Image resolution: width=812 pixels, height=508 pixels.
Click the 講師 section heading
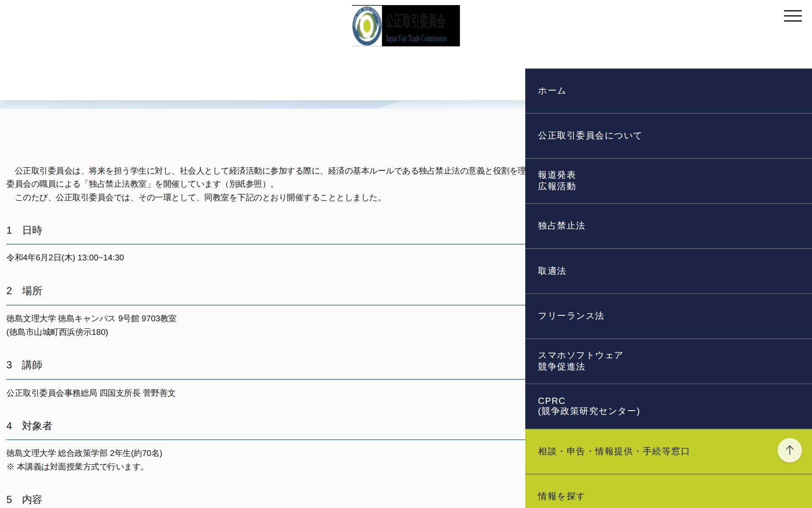[24, 365]
